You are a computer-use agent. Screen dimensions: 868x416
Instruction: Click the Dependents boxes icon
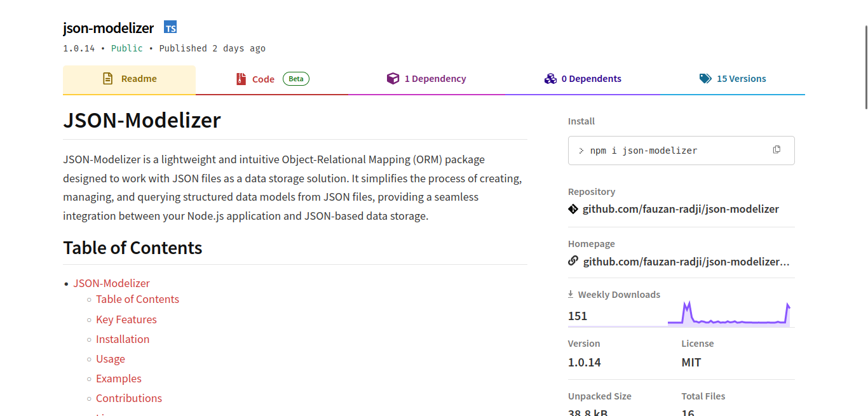550,79
